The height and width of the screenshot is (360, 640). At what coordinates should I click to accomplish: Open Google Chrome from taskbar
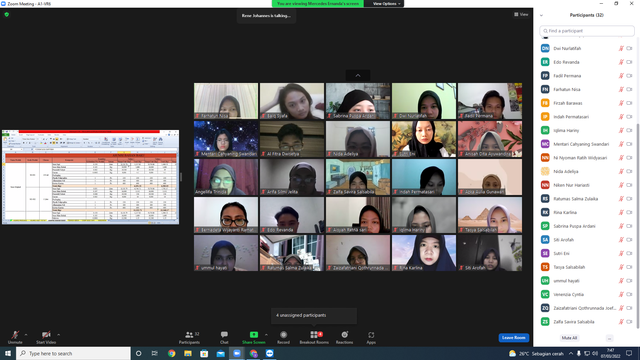point(171,353)
